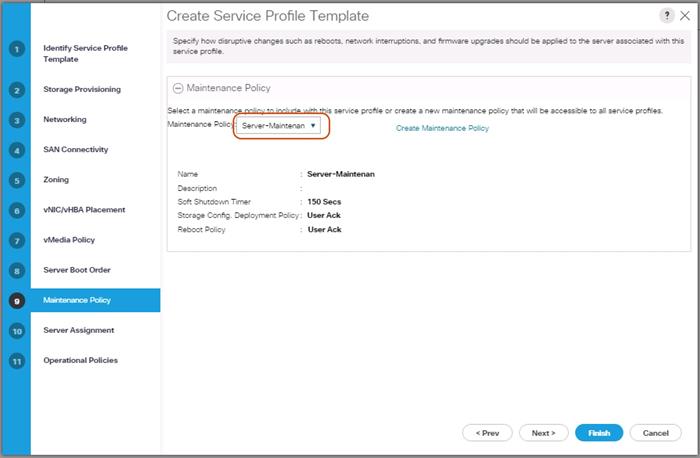Screen dimensions: 700x458
Task: Select the Networking step
Action: [65, 119]
